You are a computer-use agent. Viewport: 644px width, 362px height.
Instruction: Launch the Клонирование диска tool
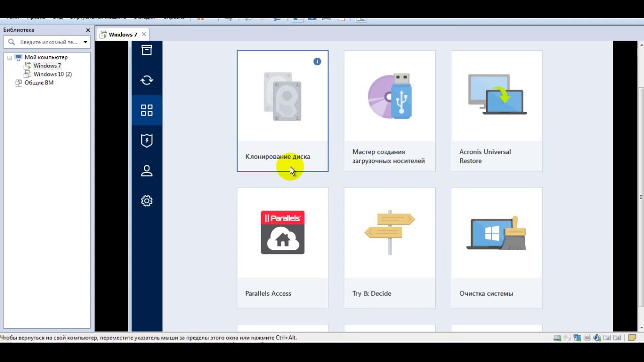tap(283, 111)
